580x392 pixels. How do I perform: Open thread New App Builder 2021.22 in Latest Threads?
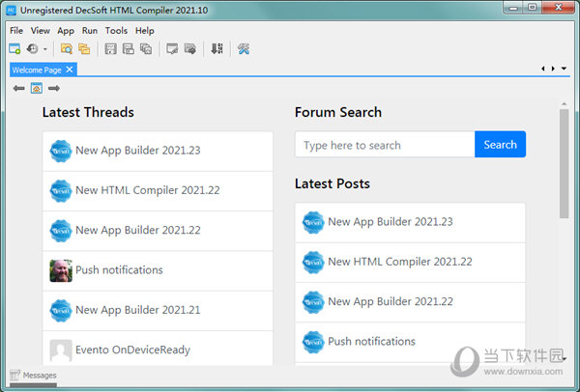(x=158, y=231)
